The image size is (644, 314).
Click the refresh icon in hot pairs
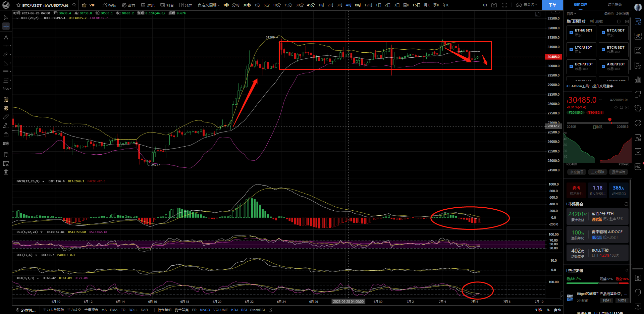[619, 21]
